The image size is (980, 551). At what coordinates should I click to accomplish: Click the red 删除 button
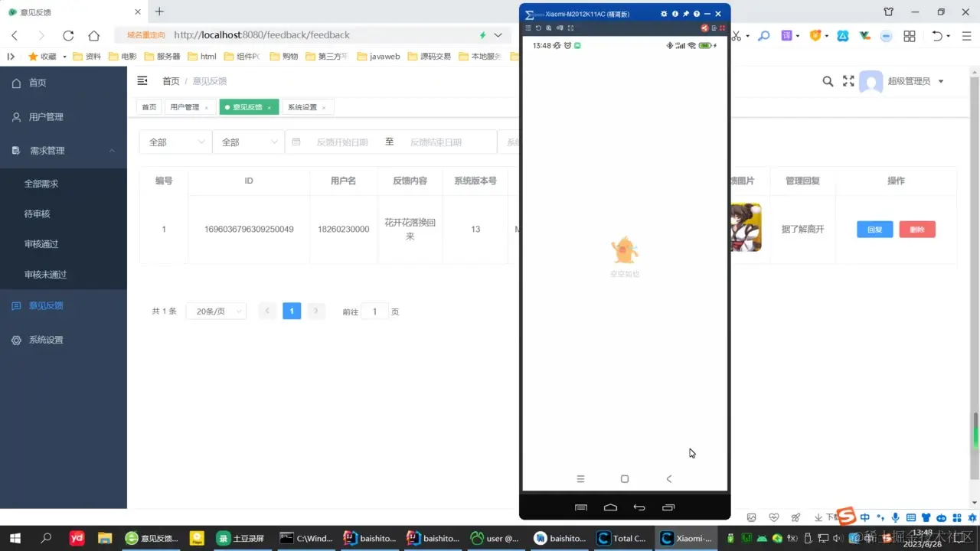[917, 230]
